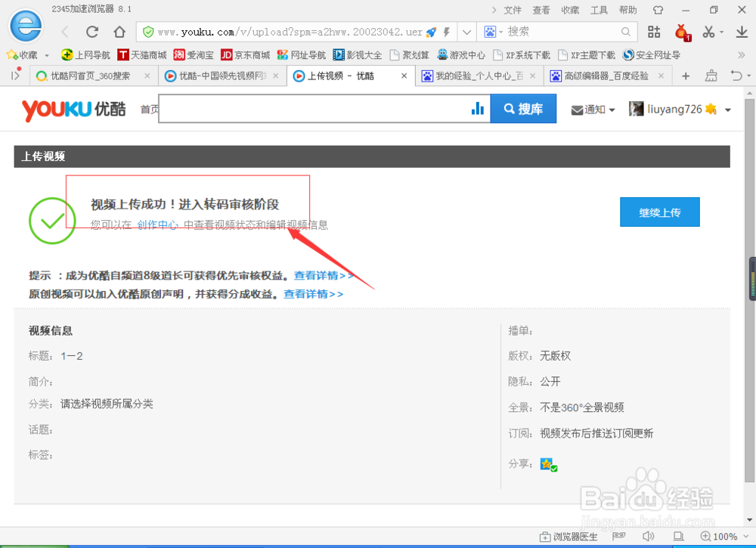Open the XP系统下载 bookmark

tap(522, 55)
